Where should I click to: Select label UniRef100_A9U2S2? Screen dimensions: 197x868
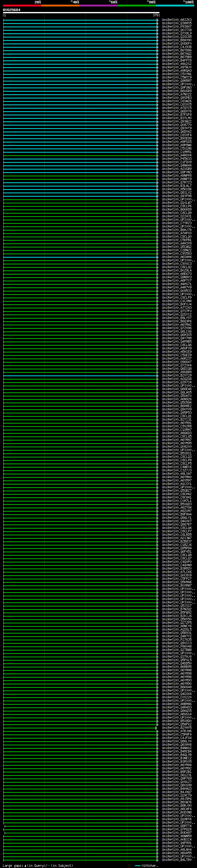tap(176, 64)
